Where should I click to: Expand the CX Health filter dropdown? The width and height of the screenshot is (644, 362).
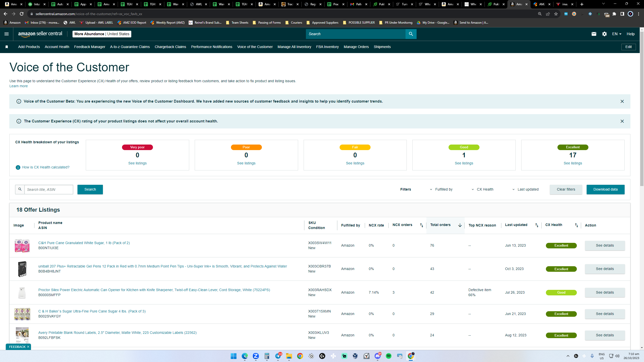pyautogui.click(x=482, y=190)
